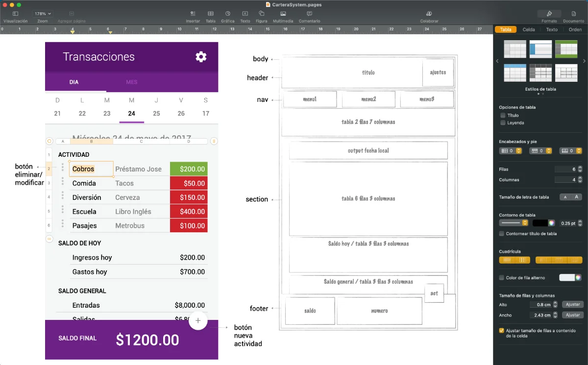The height and width of the screenshot is (365, 588).
Task: Click the Colaborar icon
Action: 429,14
